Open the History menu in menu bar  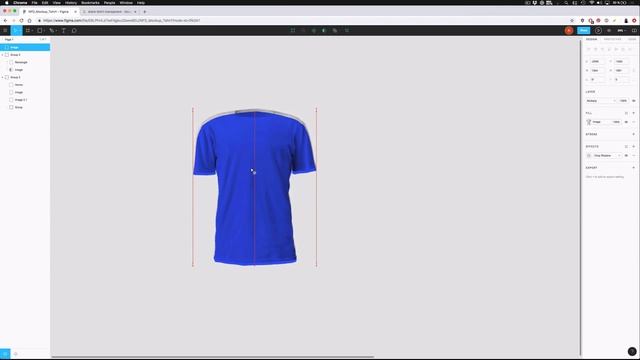tap(71, 2)
